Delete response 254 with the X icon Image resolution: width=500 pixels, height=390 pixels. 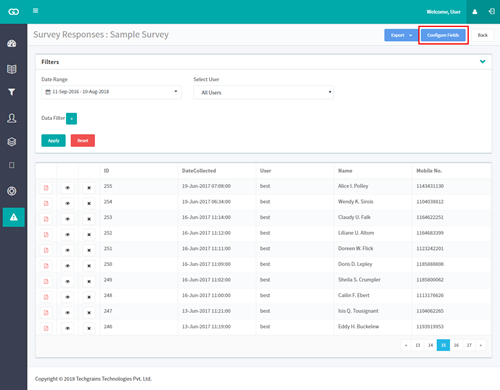pyautogui.click(x=89, y=203)
